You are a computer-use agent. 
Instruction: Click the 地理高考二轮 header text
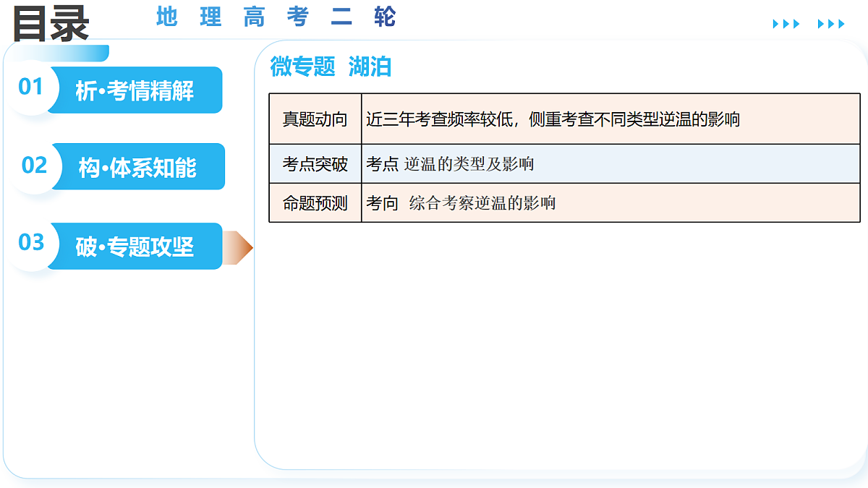coord(276,17)
